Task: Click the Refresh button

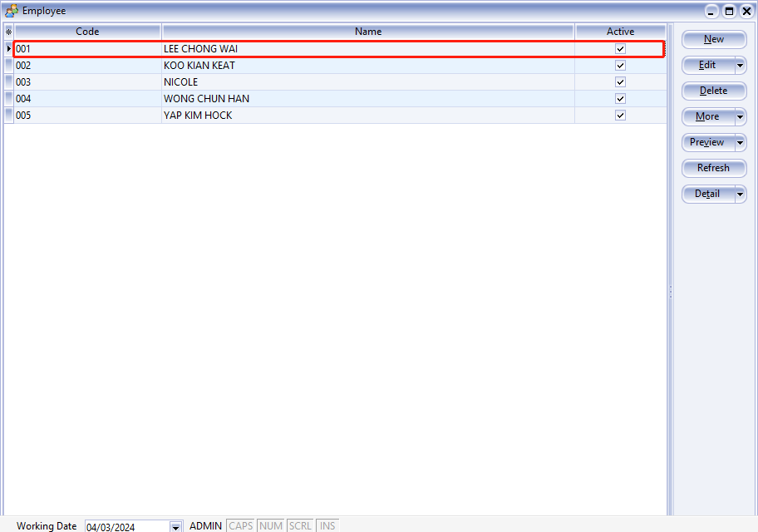Action: click(713, 168)
